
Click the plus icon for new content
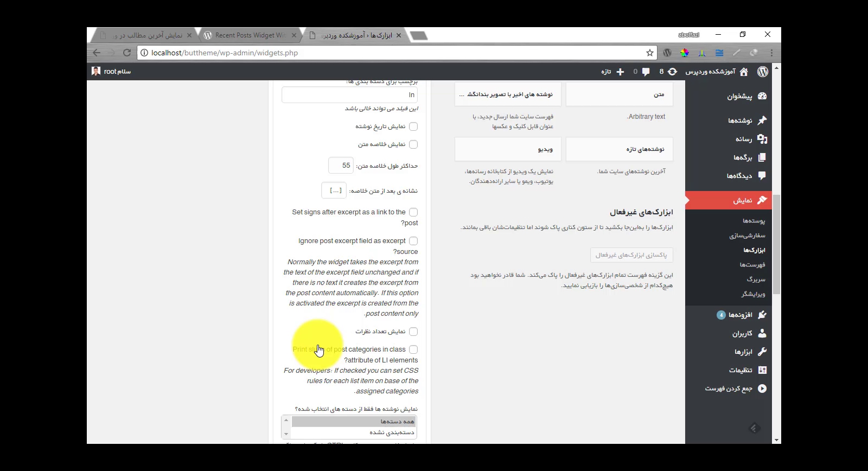tap(620, 72)
